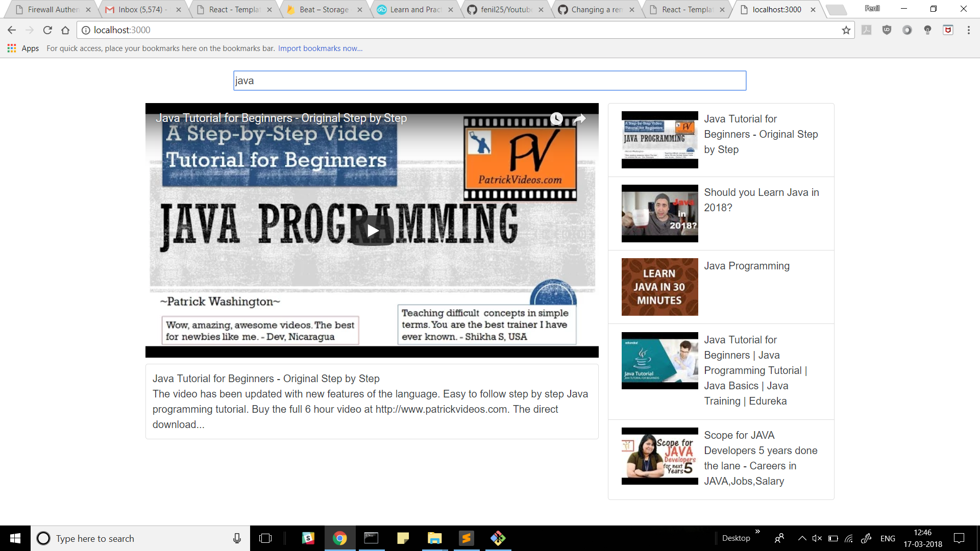Open 'Should you Learn Java in 2018?' result
Image resolution: width=980 pixels, height=551 pixels.
click(761, 200)
